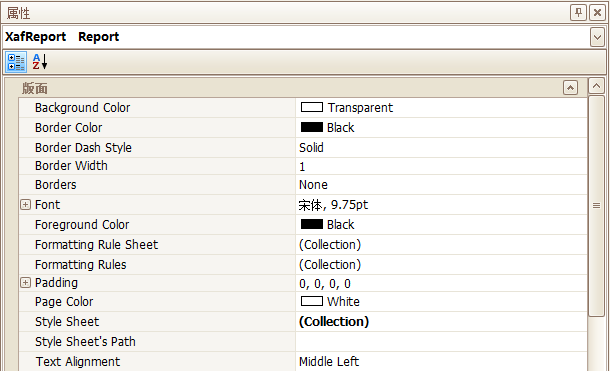610x371 pixels.
Task: Collapse the 版面 category section
Action: pyautogui.click(x=570, y=88)
